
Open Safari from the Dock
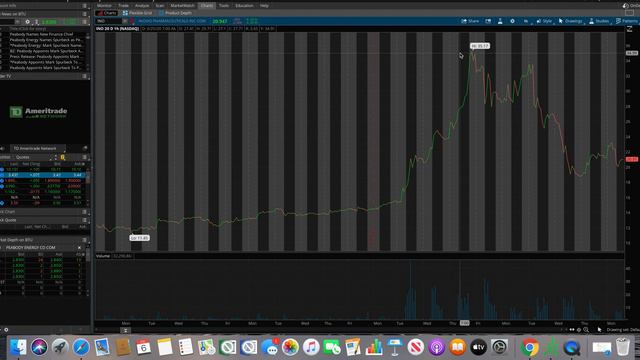(x=81, y=347)
